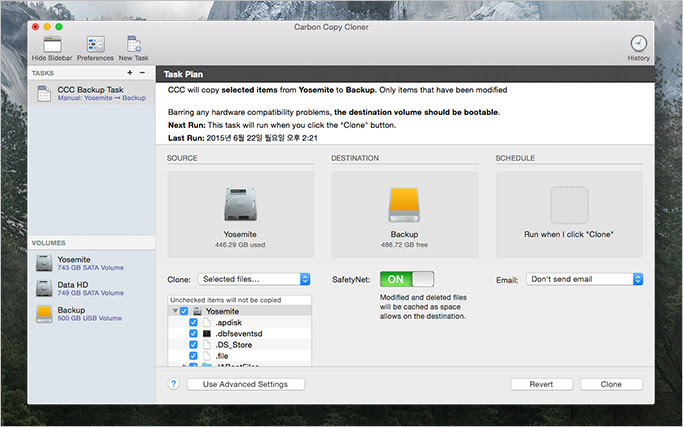Click the DESTINATION section label
The height and width of the screenshot is (427, 683).
coord(355,158)
